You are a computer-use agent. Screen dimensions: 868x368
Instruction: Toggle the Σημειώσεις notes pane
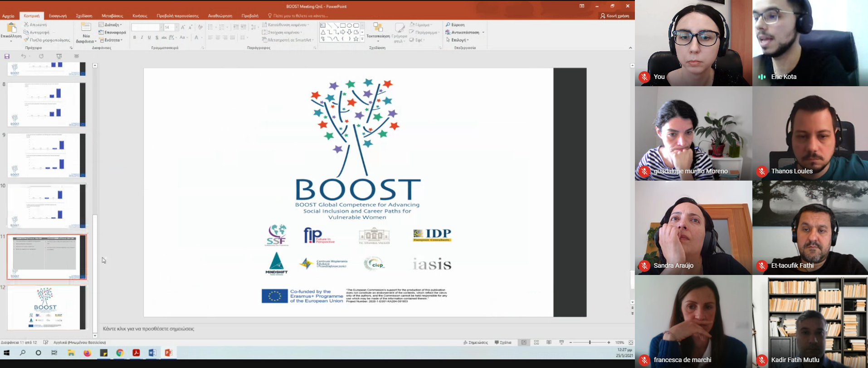click(475, 343)
